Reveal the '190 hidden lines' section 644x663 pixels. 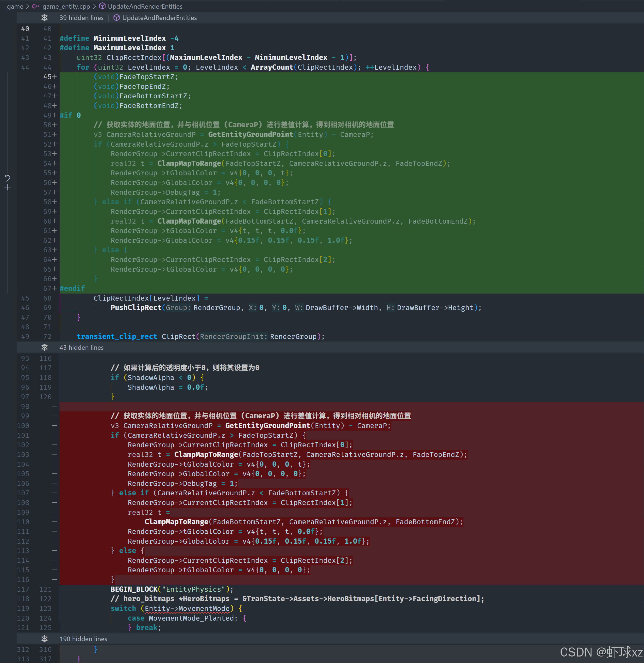83,639
